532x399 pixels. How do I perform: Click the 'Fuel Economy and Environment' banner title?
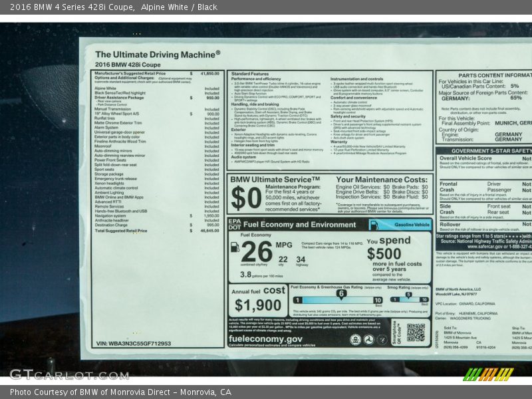click(300, 225)
